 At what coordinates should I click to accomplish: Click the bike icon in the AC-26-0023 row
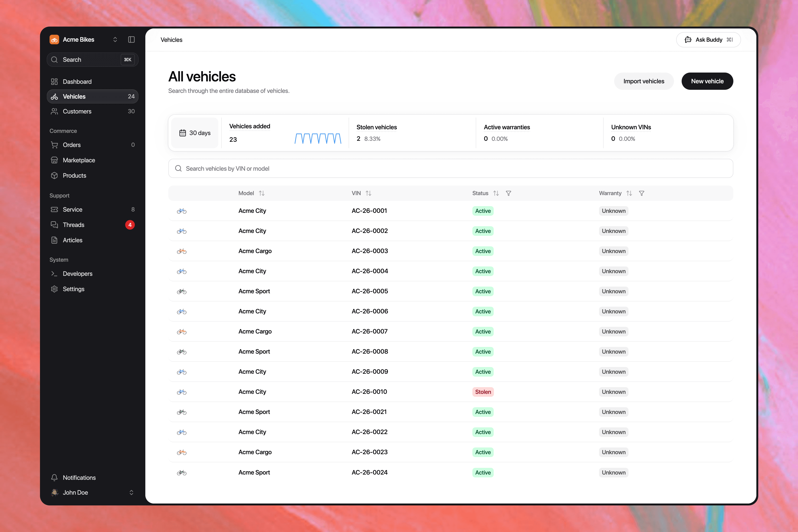[x=181, y=452]
